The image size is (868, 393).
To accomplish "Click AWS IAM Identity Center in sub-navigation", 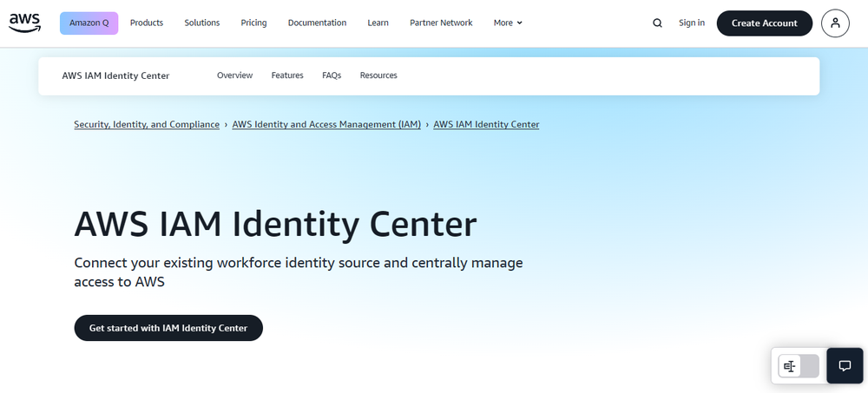I will pos(115,75).
